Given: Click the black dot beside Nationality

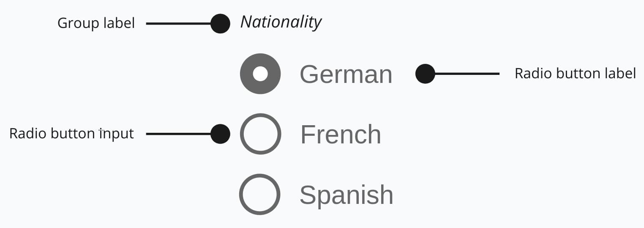Looking at the screenshot, I should tap(220, 24).
